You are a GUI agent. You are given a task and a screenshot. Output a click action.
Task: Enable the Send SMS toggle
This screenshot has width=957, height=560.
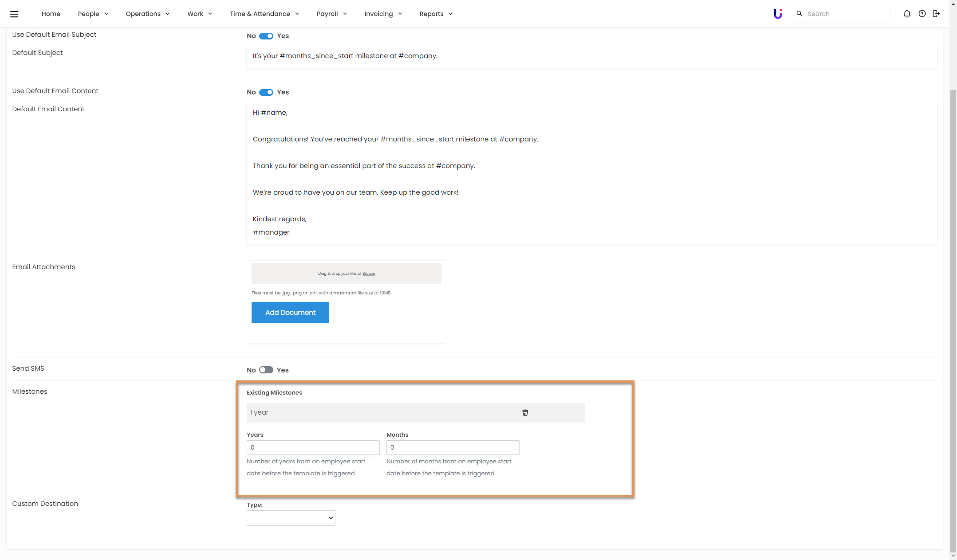point(266,370)
